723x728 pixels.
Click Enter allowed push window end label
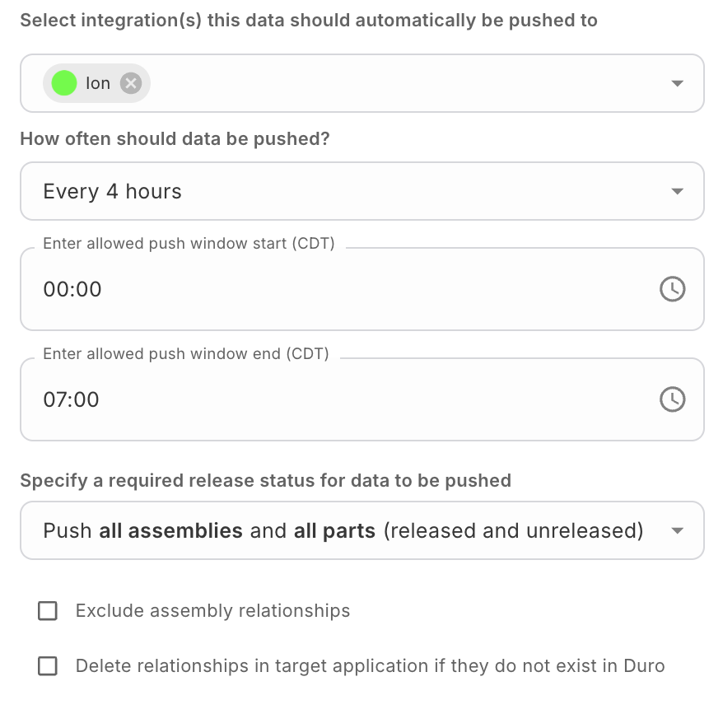[186, 354]
